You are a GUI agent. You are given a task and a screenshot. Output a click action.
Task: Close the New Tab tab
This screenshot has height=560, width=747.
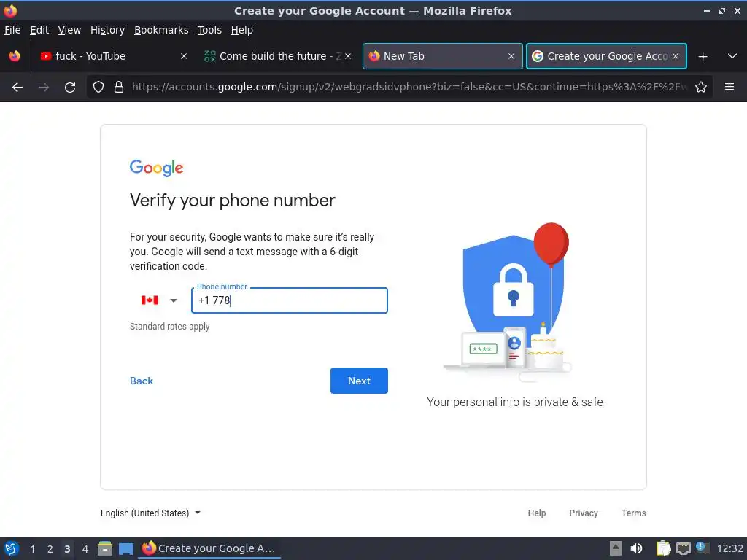(511, 56)
